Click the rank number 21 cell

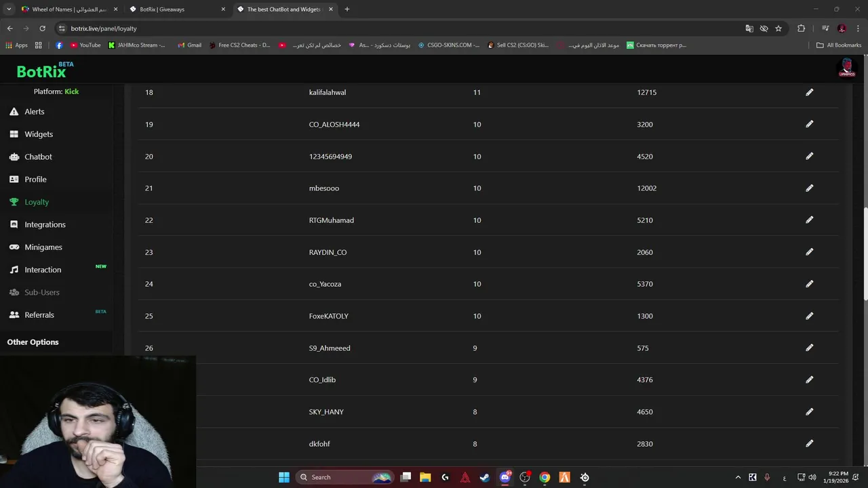click(149, 188)
